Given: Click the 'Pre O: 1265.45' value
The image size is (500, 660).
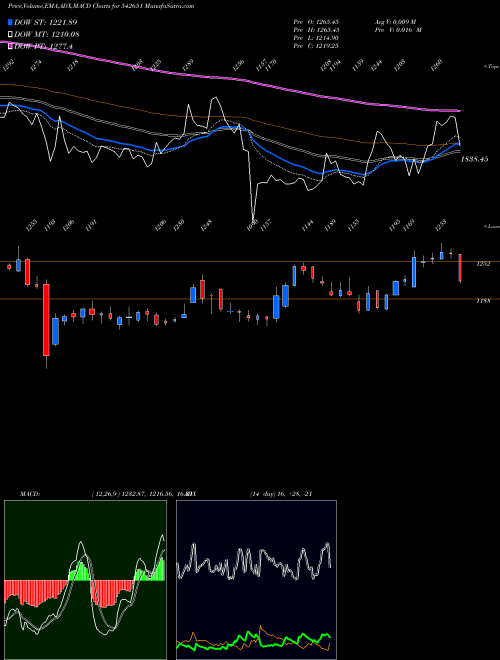Looking at the screenshot, I should pyautogui.click(x=316, y=22).
